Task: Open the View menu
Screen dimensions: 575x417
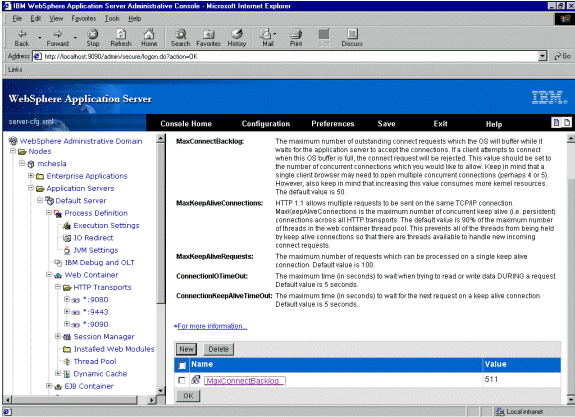Action: (x=56, y=18)
